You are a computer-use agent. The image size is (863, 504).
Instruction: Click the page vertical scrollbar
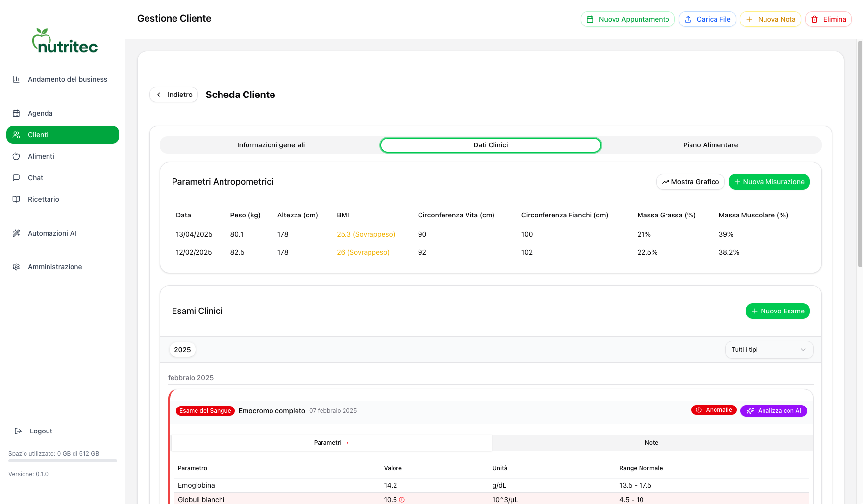click(860, 154)
